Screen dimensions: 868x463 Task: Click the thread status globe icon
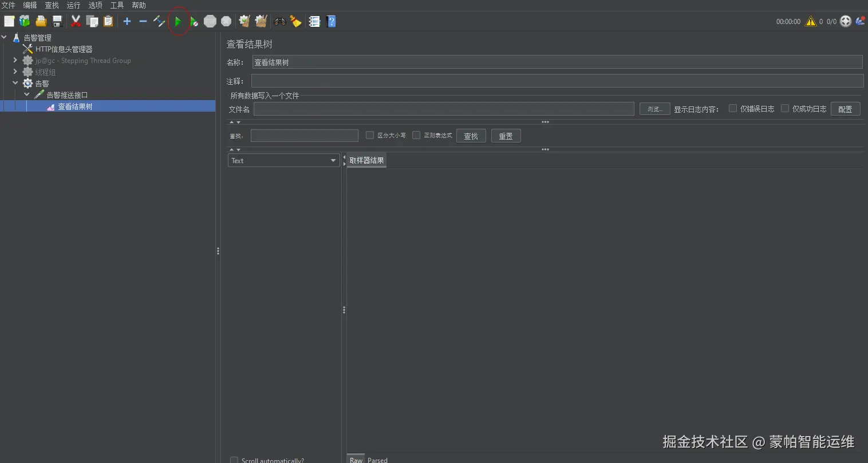[846, 21]
